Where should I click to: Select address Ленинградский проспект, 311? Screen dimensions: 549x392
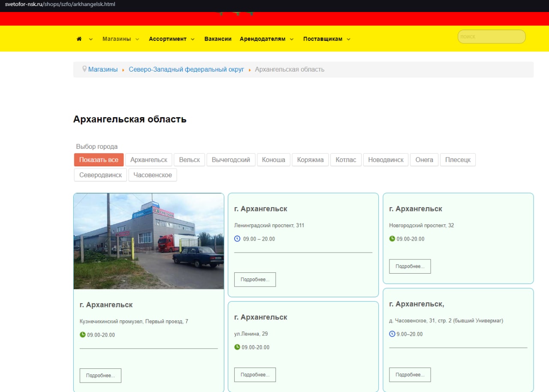coord(269,225)
